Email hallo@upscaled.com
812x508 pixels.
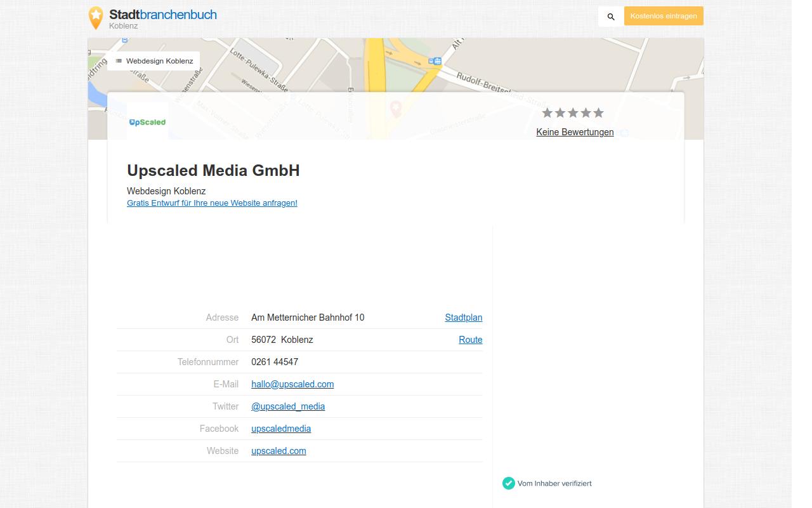click(x=292, y=384)
